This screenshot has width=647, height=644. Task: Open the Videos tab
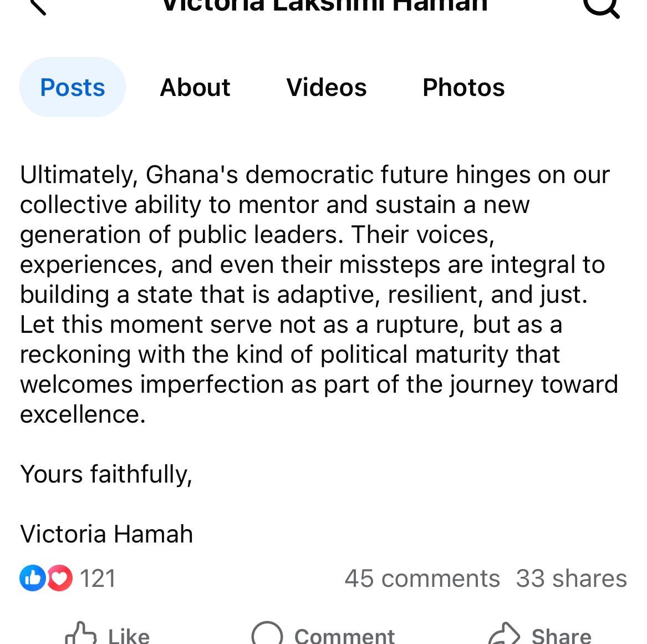pos(327,87)
